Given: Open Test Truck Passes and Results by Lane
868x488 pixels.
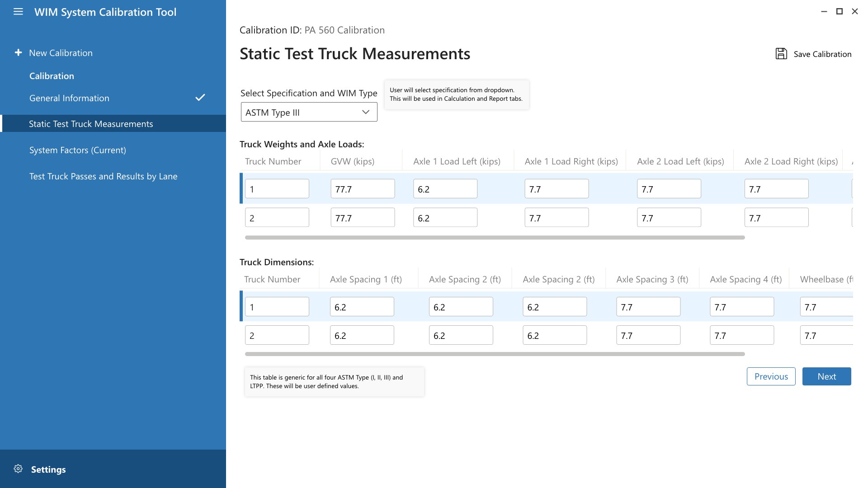Looking at the screenshot, I should 103,176.
